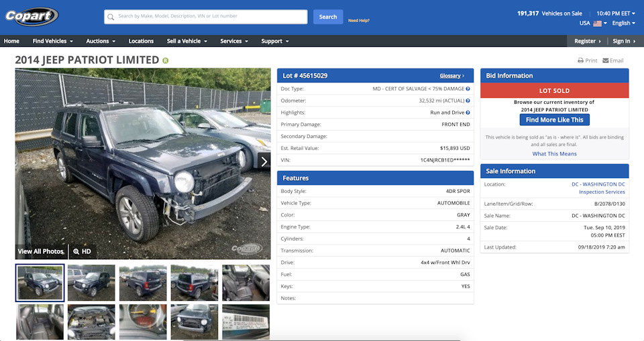
Task: Click the green R badge beside title
Action: point(166,61)
